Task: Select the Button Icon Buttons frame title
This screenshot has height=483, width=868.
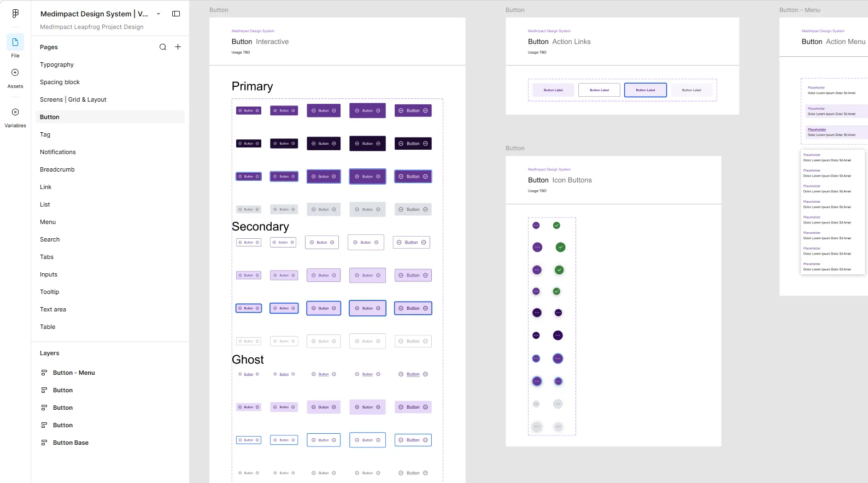Action: [560, 180]
